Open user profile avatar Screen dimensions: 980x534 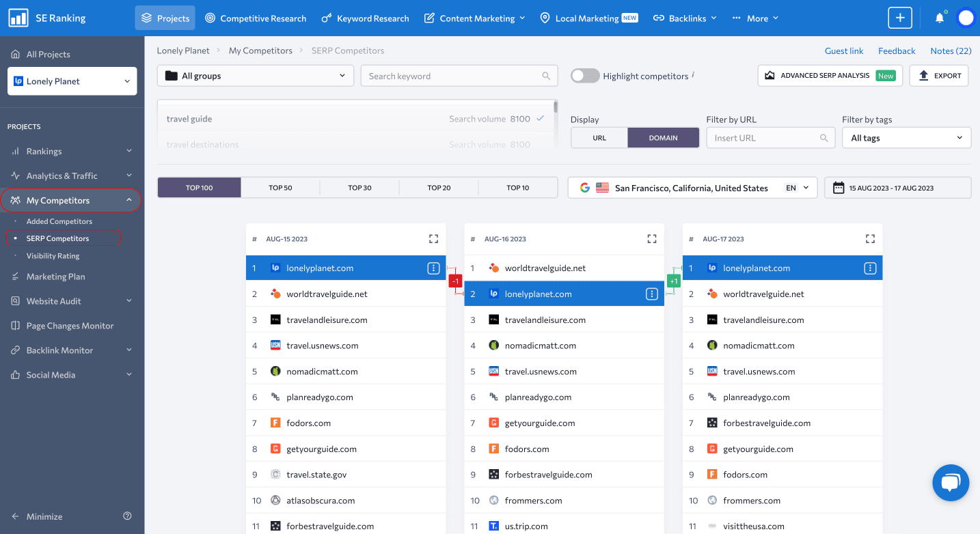pos(966,18)
